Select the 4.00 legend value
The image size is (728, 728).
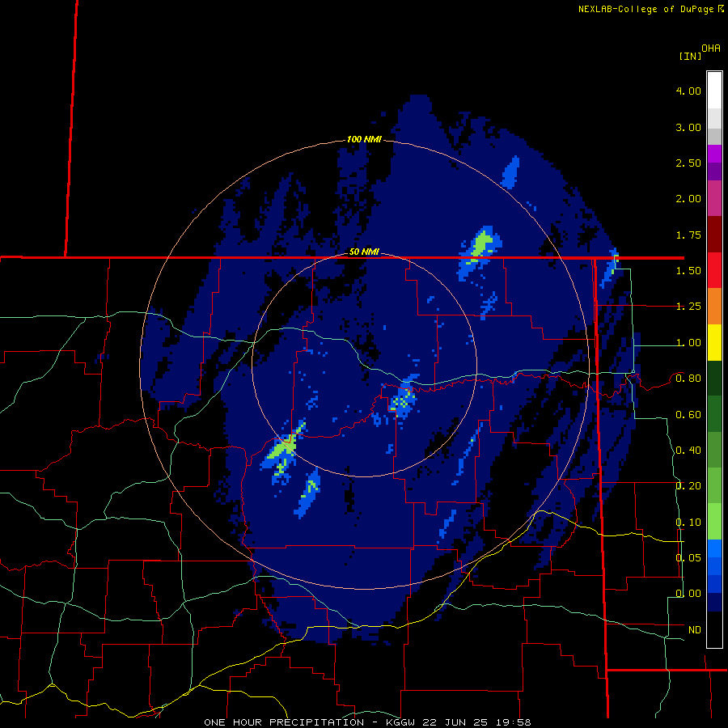click(688, 91)
